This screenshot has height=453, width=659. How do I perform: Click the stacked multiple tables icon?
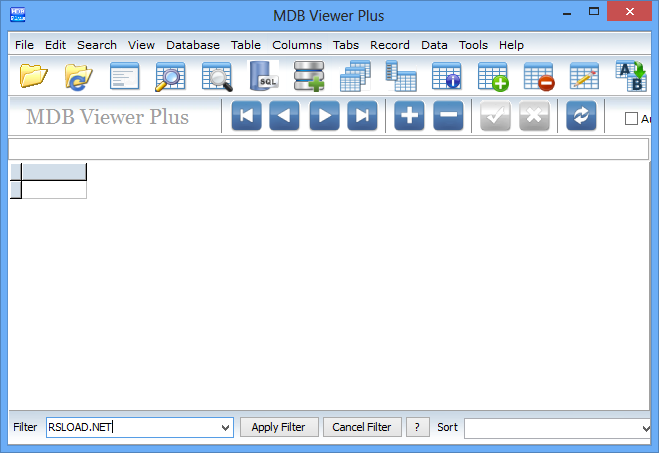355,76
